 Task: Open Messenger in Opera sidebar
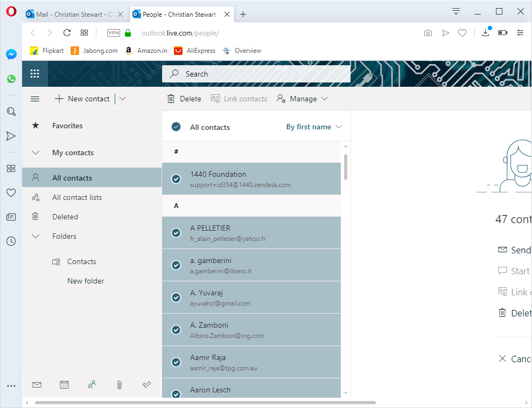(x=11, y=54)
